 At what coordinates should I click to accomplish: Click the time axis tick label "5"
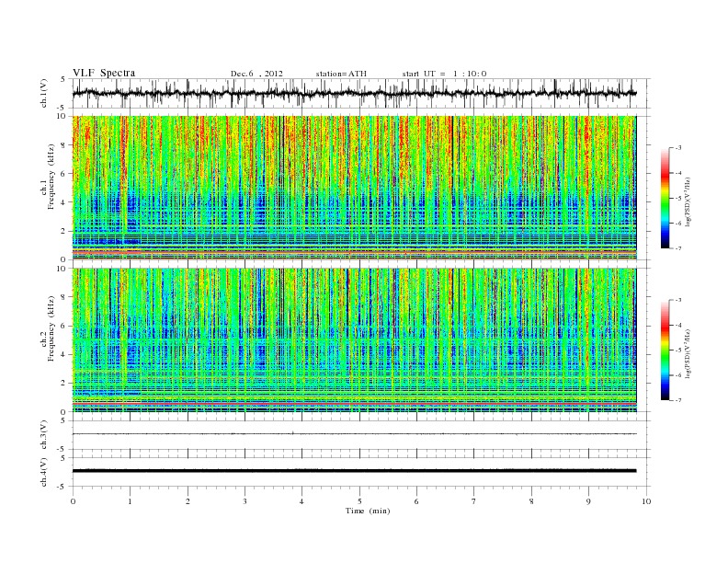359,501
